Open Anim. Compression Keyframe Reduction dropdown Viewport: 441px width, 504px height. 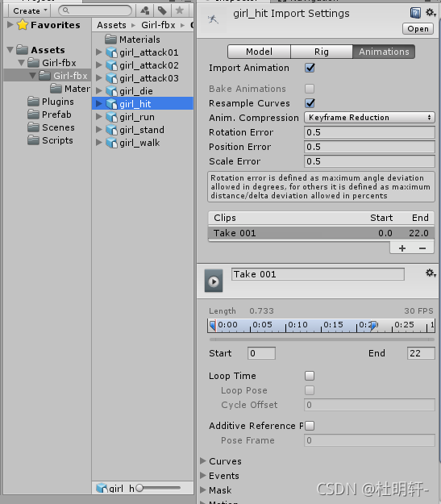(x=369, y=117)
